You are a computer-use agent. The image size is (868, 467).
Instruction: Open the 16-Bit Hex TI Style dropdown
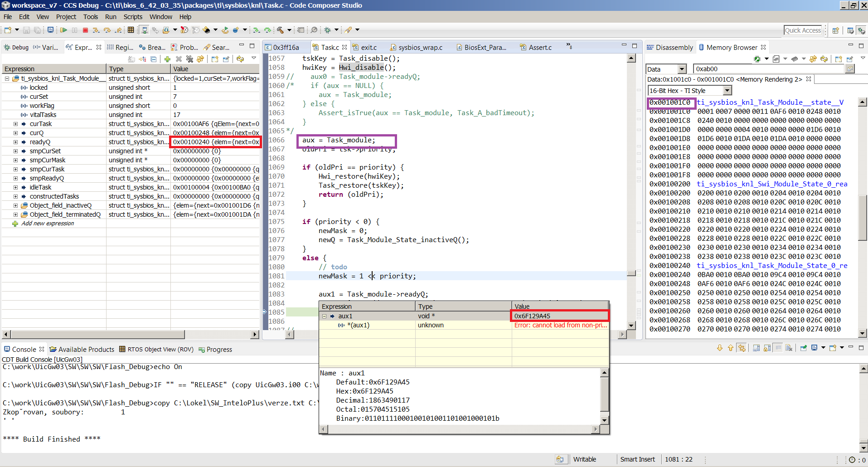727,91
